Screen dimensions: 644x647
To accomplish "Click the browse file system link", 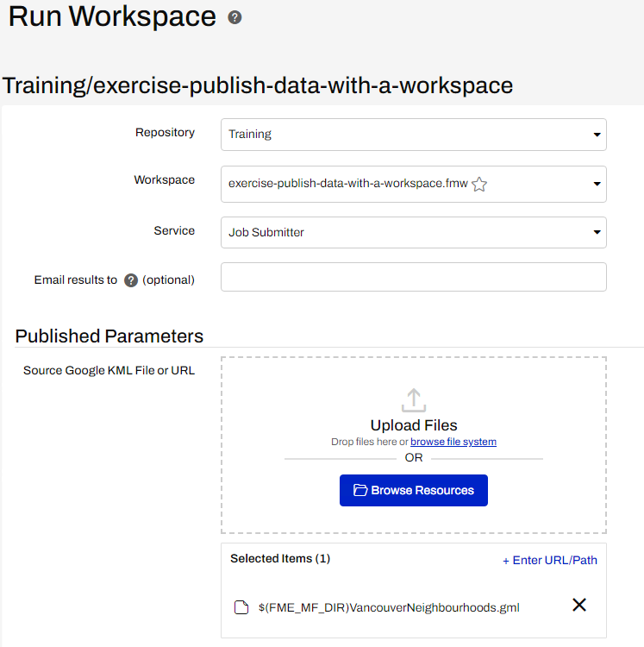I will (453, 442).
